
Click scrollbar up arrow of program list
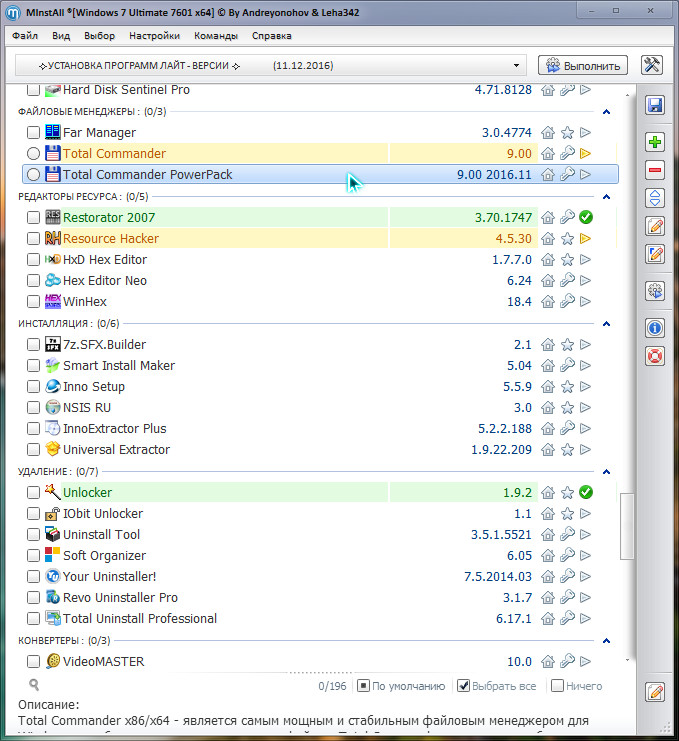coord(627,95)
